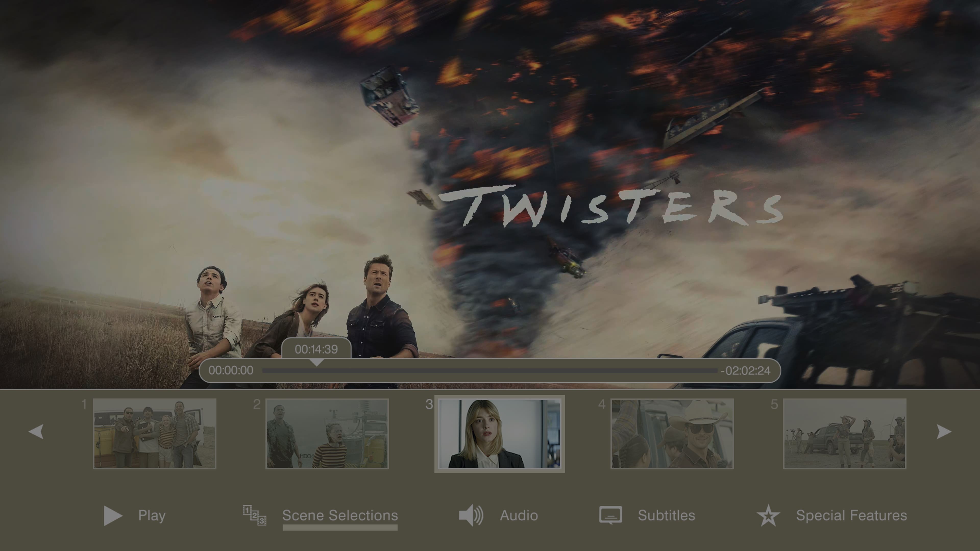The width and height of the screenshot is (980, 551).
Task: Click the scene number 3 label
Action: click(429, 404)
